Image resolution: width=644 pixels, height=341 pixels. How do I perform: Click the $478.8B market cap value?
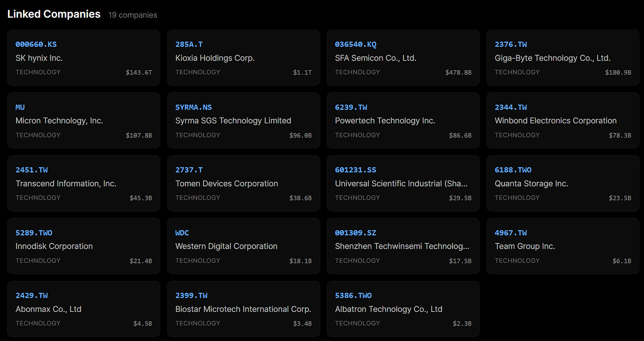pyautogui.click(x=459, y=73)
